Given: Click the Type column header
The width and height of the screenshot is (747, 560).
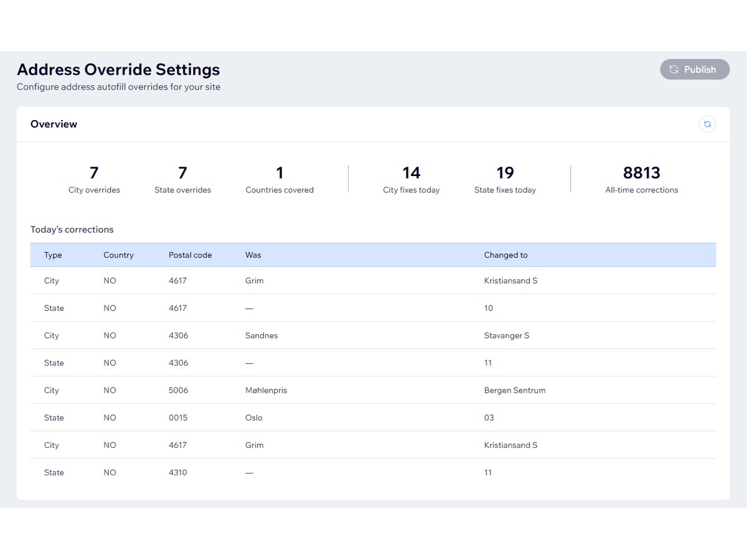Looking at the screenshot, I should tap(53, 255).
